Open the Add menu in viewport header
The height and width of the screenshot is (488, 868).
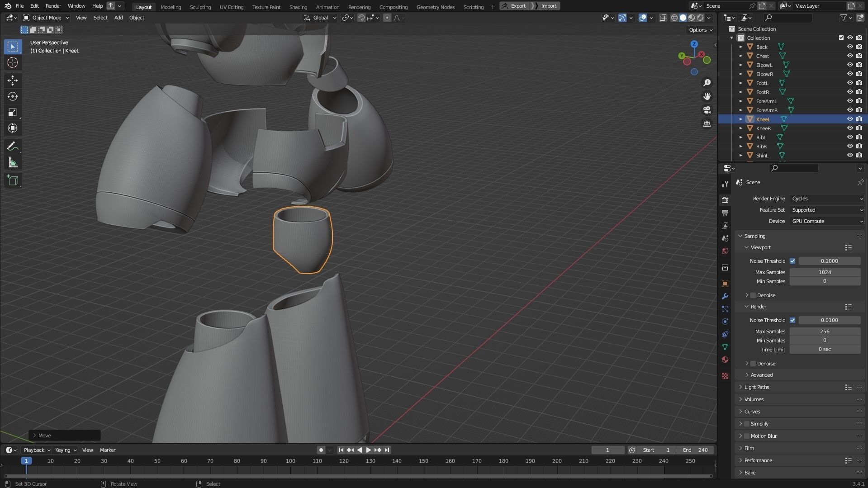pos(119,18)
